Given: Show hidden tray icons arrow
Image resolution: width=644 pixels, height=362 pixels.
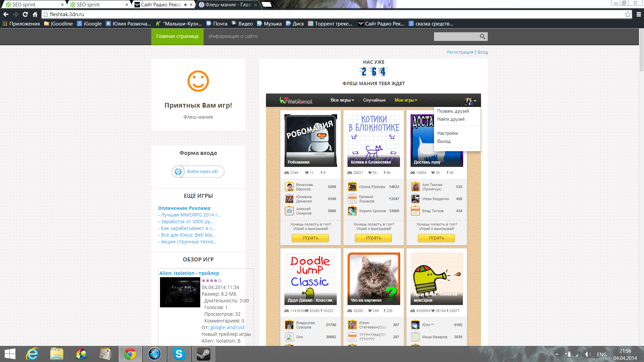Looking at the screenshot, I should coord(557,354).
